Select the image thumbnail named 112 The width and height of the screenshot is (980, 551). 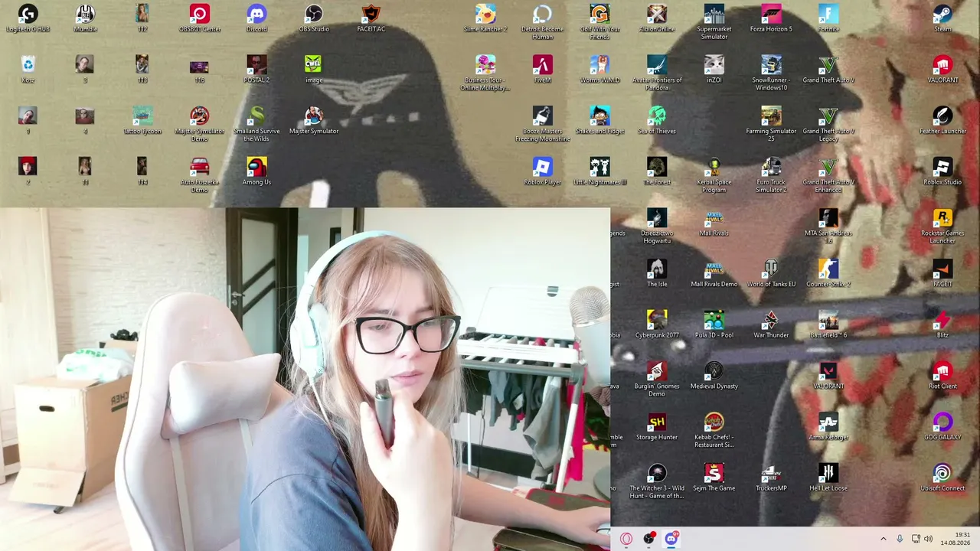[142, 18]
